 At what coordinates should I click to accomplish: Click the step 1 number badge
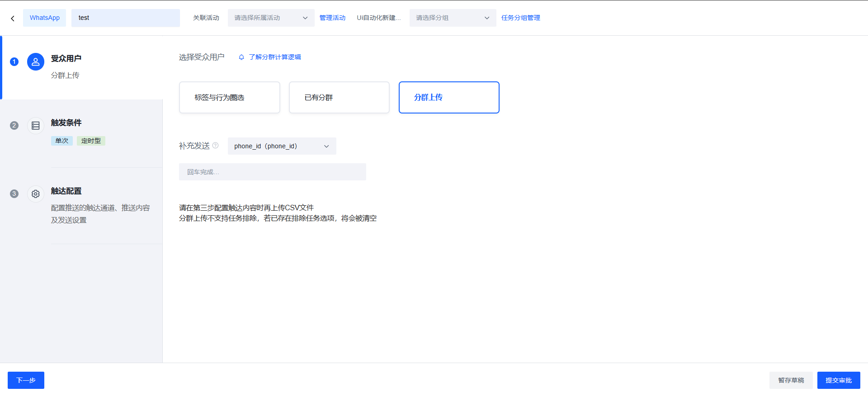click(x=14, y=62)
